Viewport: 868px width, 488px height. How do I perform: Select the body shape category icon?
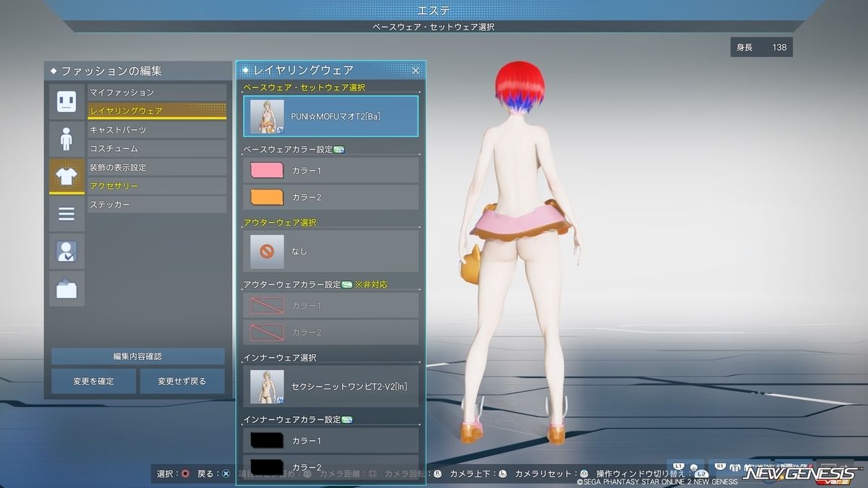(67, 139)
